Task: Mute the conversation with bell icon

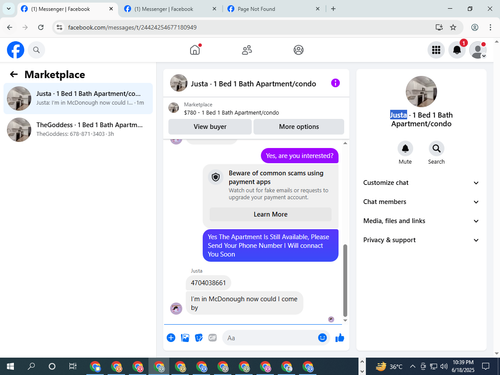Action: (x=405, y=149)
